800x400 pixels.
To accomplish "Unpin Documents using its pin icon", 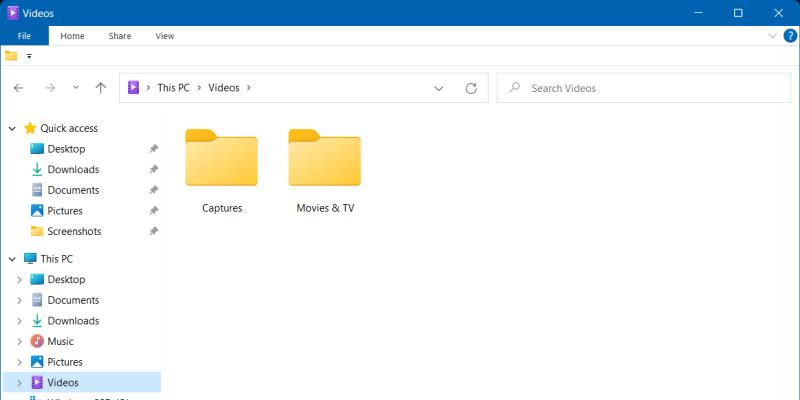I will pos(153,190).
